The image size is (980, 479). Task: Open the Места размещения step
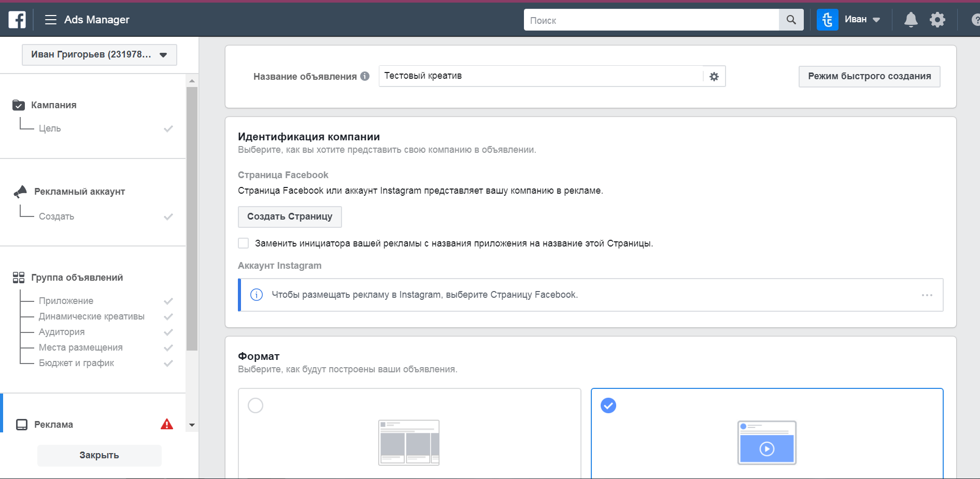click(81, 347)
